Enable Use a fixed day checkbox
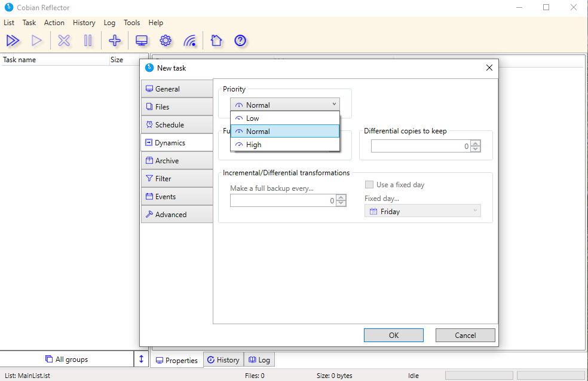The height and width of the screenshot is (381, 588). pyautogui.click(x=369, y=184)
